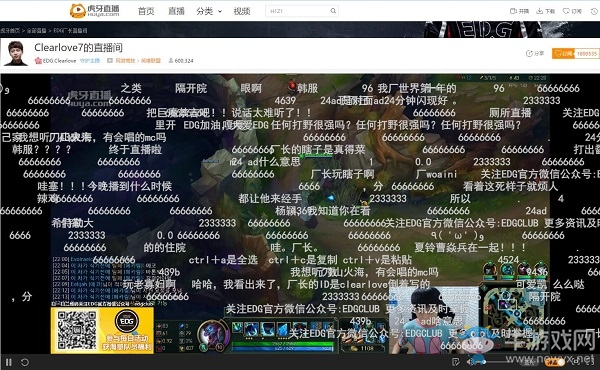The image size is (600, 370).
Task: Click the EDG QR code banner
Action: (x=102, y=331)
